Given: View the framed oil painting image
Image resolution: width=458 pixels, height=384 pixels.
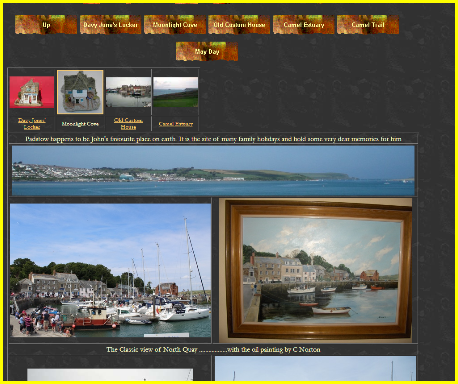Looking at the screenshot, I should 315,269.
